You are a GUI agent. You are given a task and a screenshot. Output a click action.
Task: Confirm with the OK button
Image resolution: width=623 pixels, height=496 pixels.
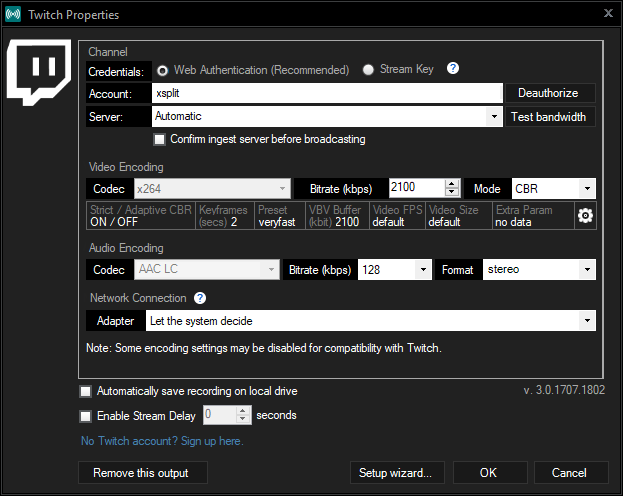coord(490,473)
